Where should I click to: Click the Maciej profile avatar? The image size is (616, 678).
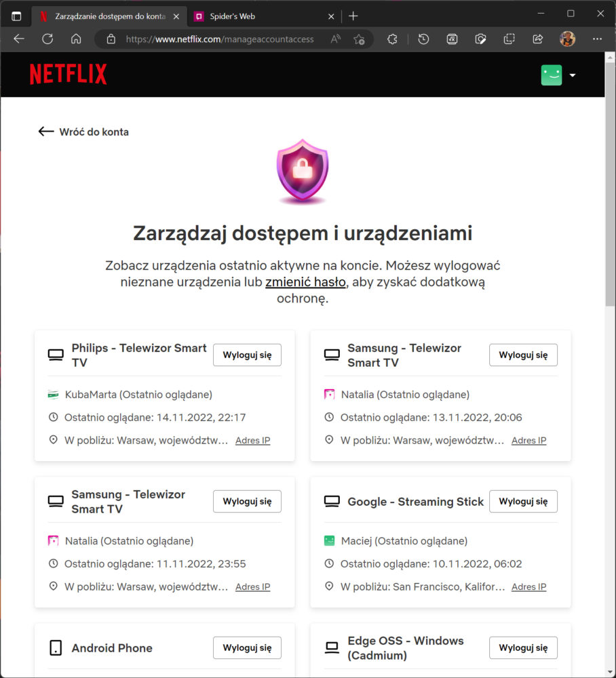(329, 540)
